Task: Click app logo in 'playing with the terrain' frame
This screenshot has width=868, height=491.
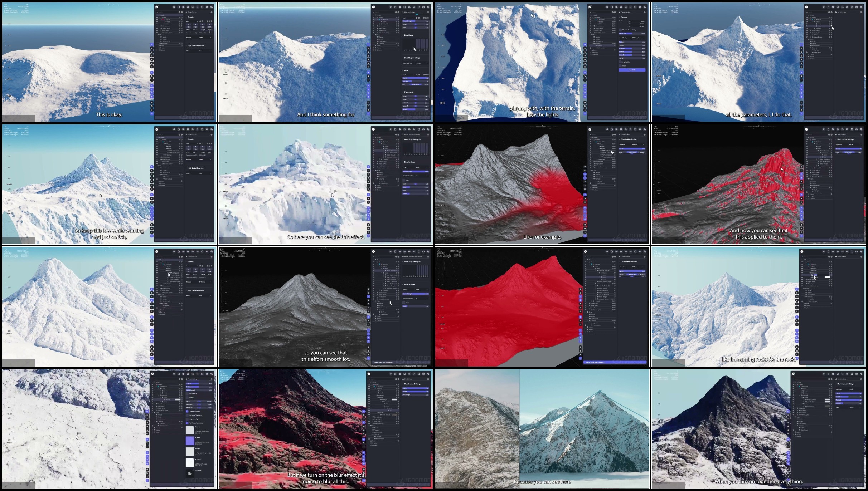Action: click(x=590, y=7)
